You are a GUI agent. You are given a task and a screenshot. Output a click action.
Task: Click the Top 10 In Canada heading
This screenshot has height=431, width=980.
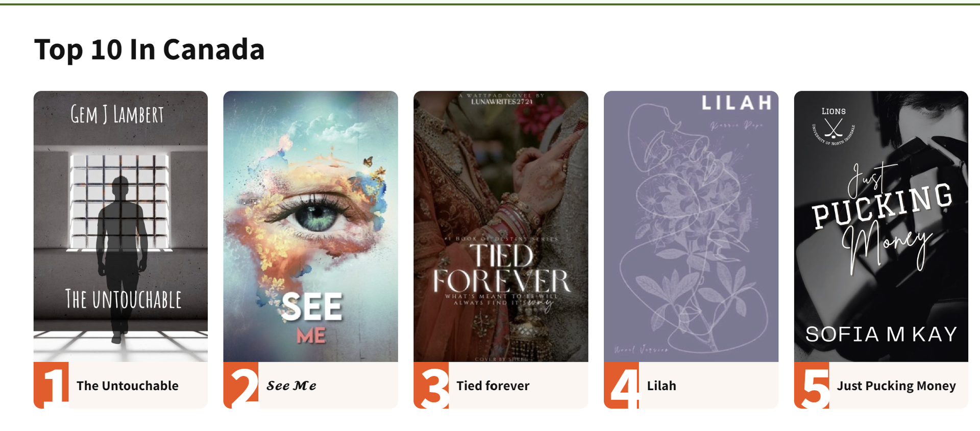pyautogui.click(x=150, y=49)
